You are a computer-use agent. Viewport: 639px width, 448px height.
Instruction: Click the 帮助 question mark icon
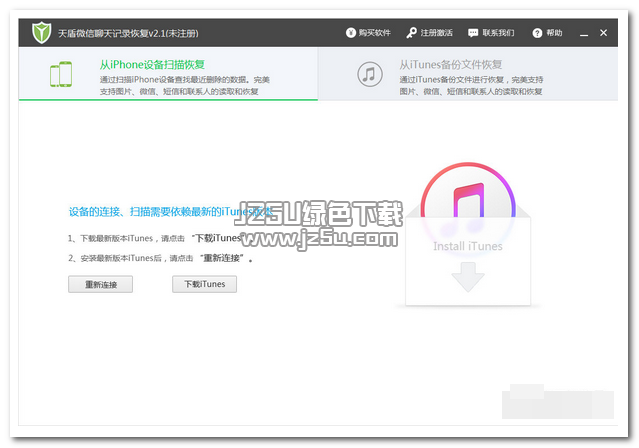pyautogui.click(x=537, y=33)
